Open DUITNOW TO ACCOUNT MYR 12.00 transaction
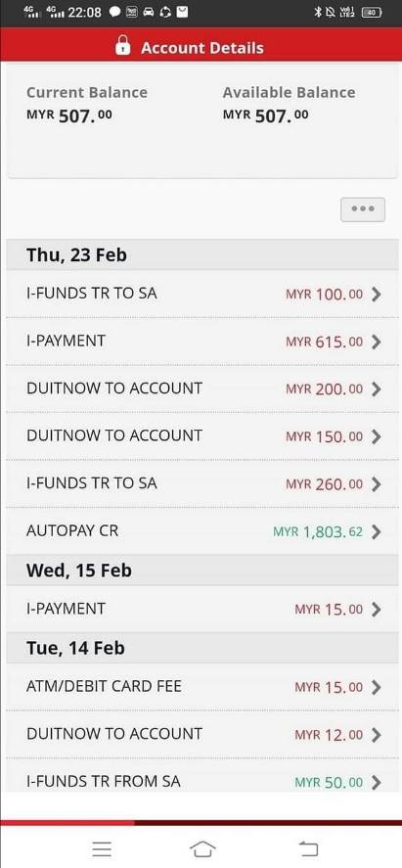 coord(202,735)
